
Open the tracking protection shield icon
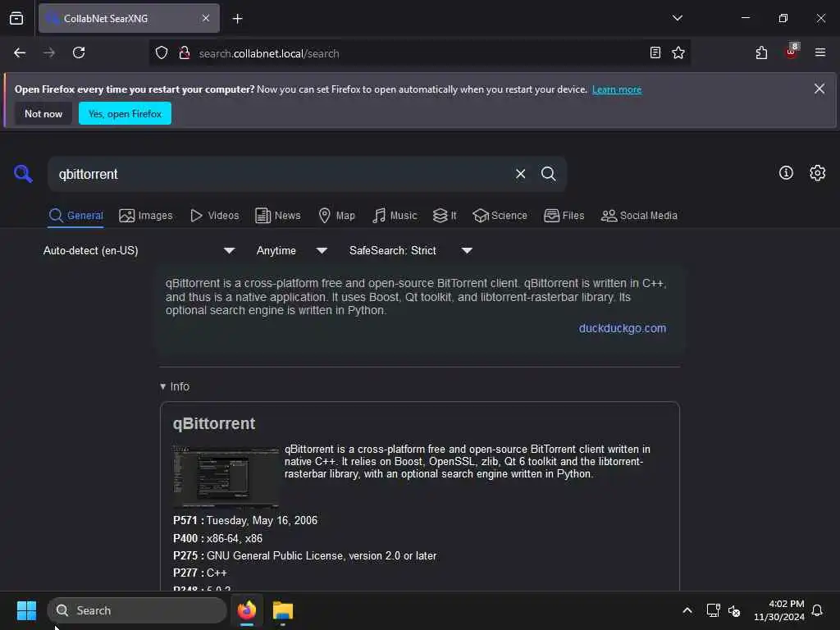pyautogui.click(x=162, y=53)
